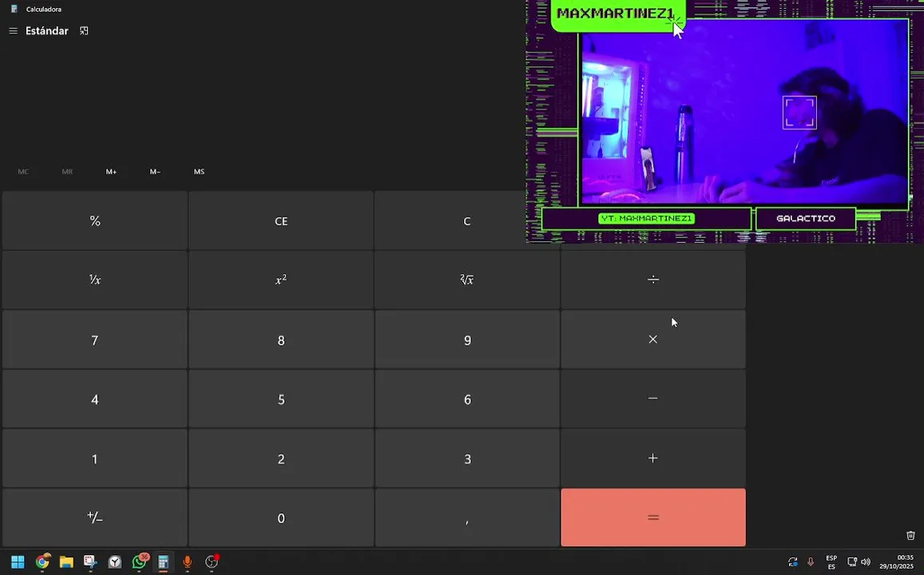Click the MS memory store button
The image size is (924, 575).
point(199,172)
